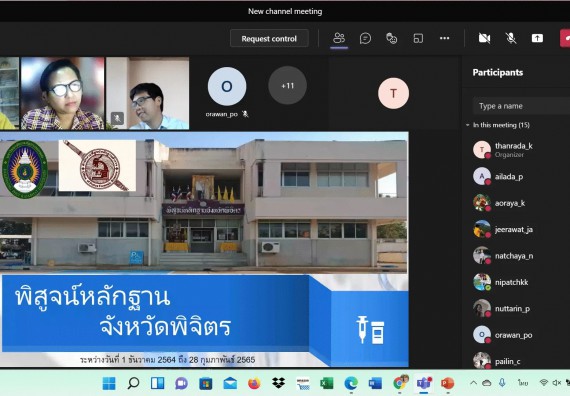Image resolution: width=570 pixels, height=396 pixels.
Task: Open the meeting chat icon
Action: coord(365,38)
